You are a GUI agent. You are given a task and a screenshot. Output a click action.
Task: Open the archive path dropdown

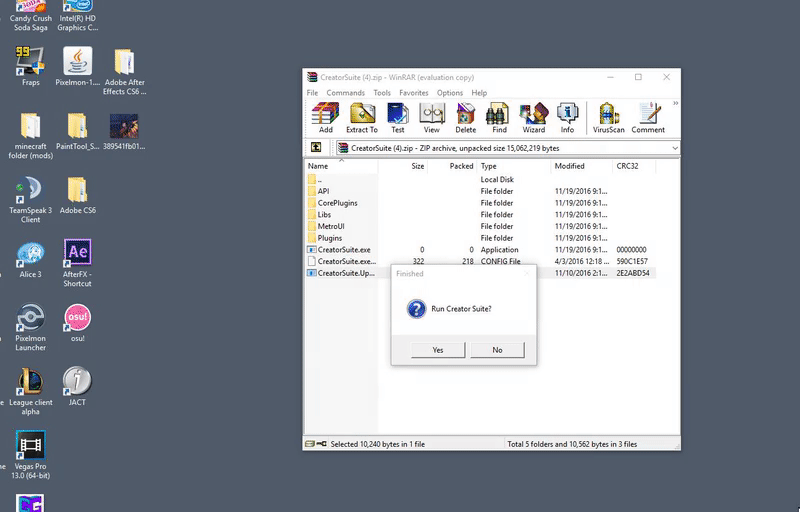[674, 148]
